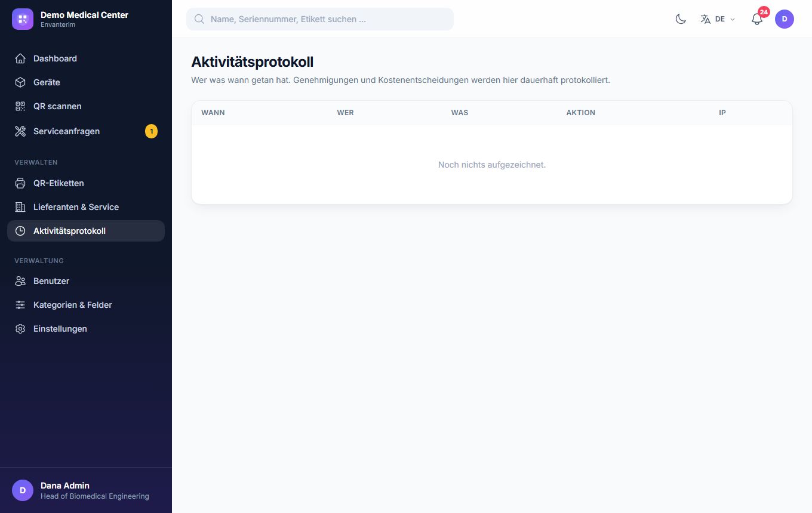Focus the Name, Seriennummer, Etikett search field

pyautogui.click(x=320, y=19)
